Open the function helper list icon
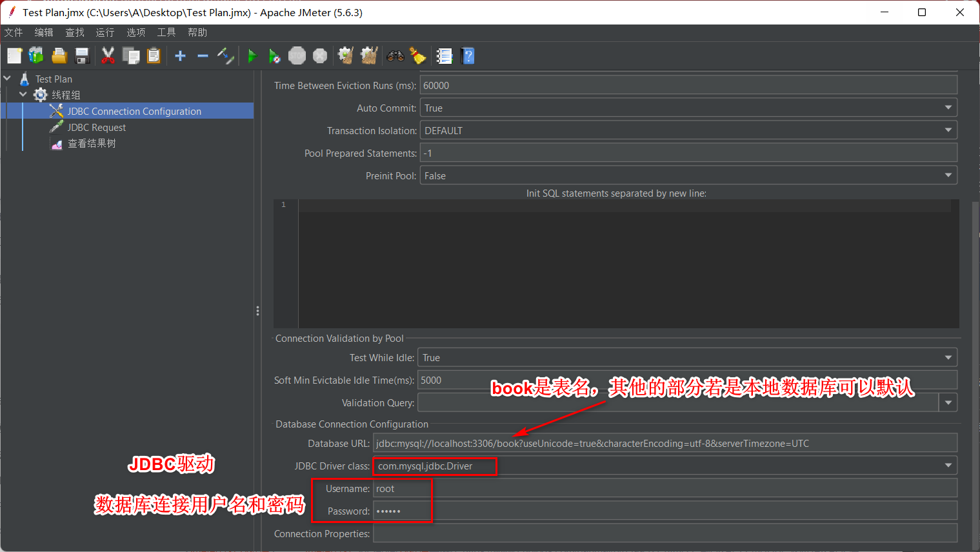The image size is (980, 552). click(x=445, y=56)
